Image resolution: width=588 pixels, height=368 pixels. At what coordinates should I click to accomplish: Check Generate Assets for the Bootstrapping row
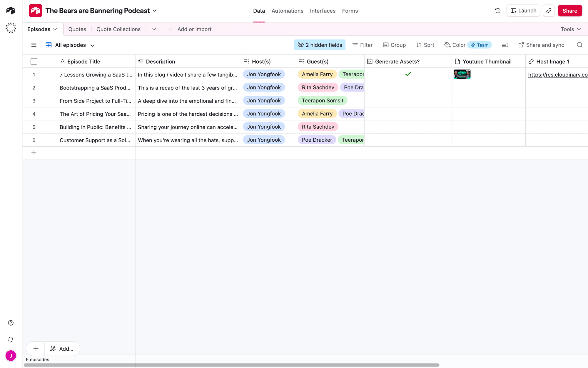point(408,87)
